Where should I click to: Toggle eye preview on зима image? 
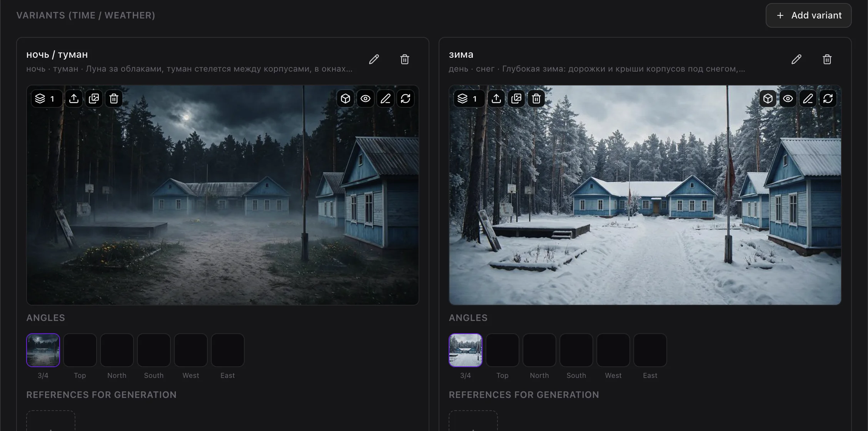coord(788,99)
